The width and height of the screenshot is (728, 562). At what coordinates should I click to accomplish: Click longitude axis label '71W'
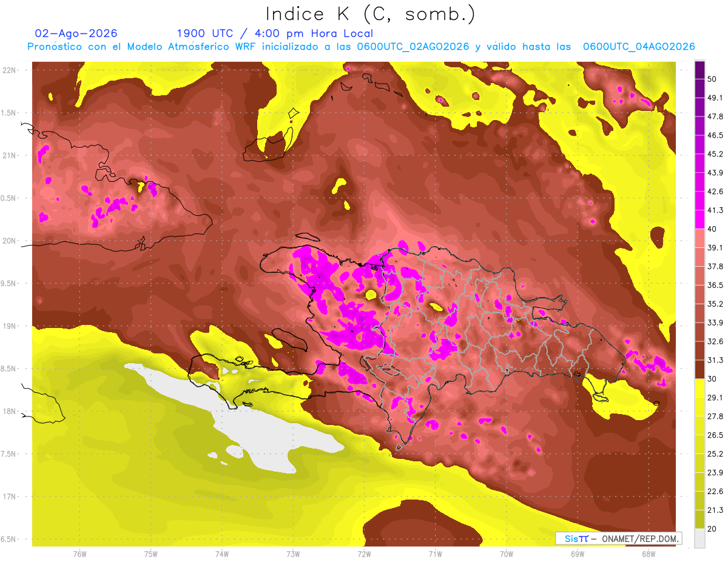(435, 554)
